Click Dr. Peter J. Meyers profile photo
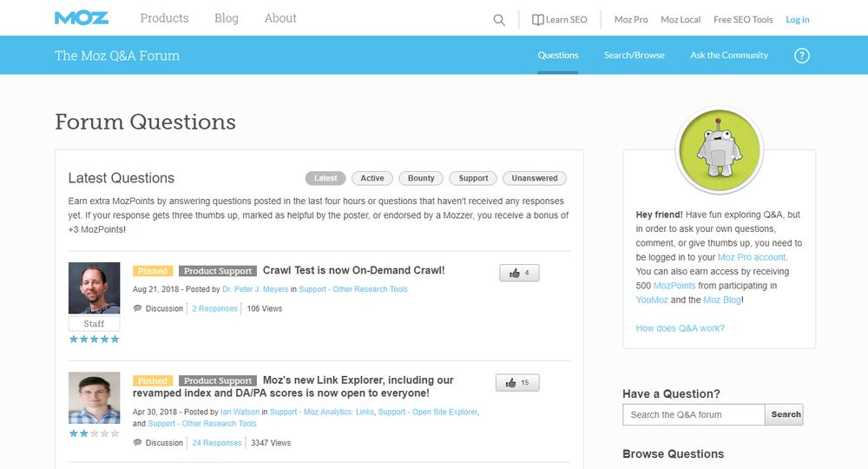 (94, 288)
